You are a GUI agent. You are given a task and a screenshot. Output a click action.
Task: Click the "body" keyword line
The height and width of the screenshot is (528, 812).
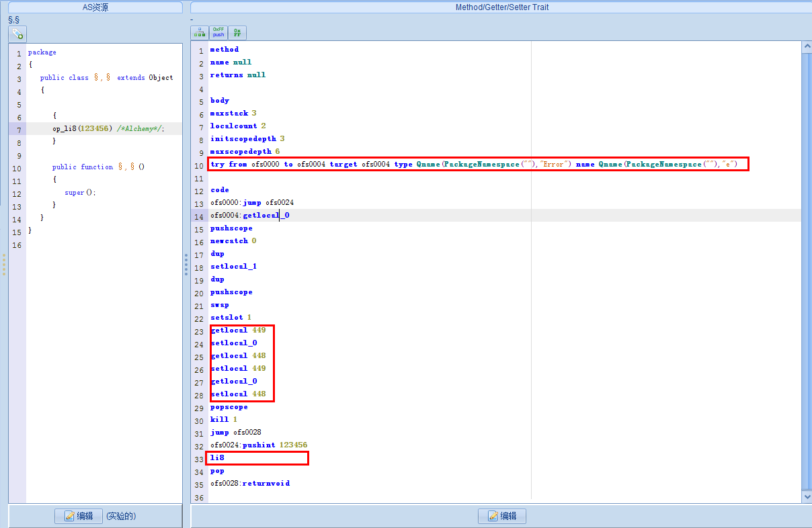(220, 101)
